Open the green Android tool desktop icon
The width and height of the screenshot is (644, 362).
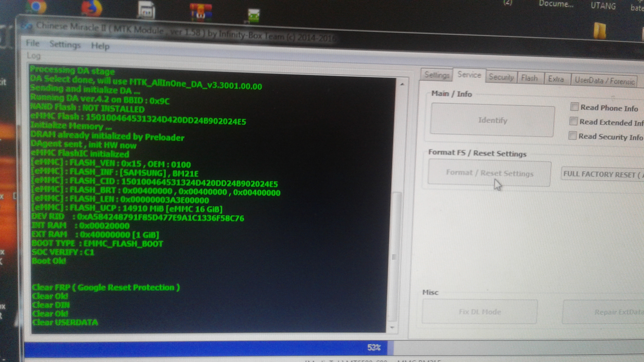(253, 16)
